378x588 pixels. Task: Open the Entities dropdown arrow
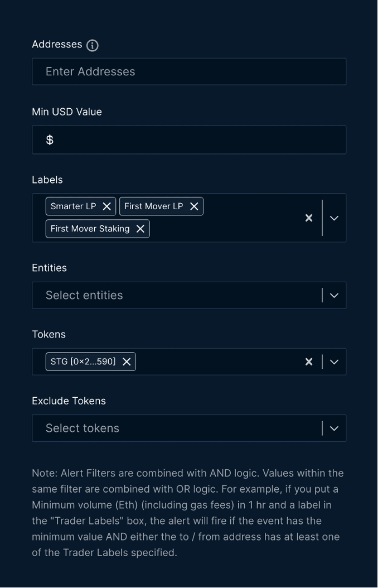(334, 296)
